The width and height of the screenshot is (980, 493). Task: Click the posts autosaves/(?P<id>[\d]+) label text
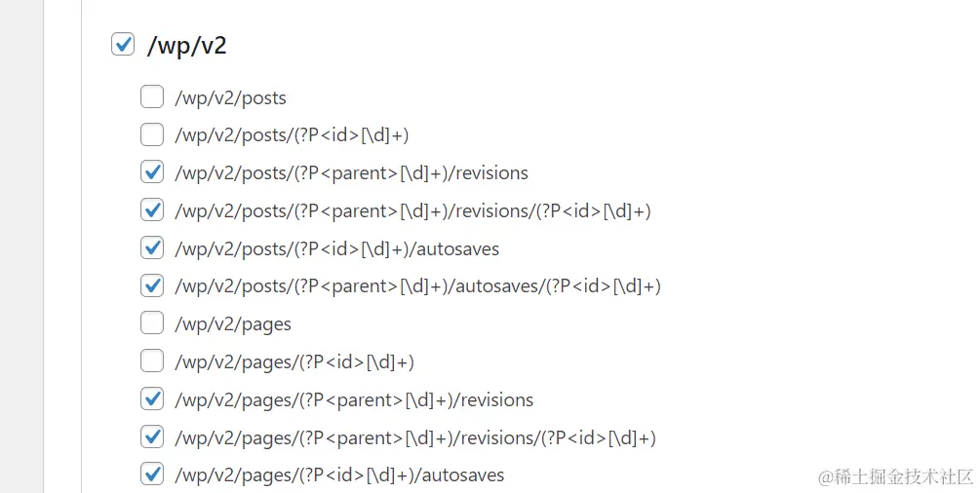417,286
